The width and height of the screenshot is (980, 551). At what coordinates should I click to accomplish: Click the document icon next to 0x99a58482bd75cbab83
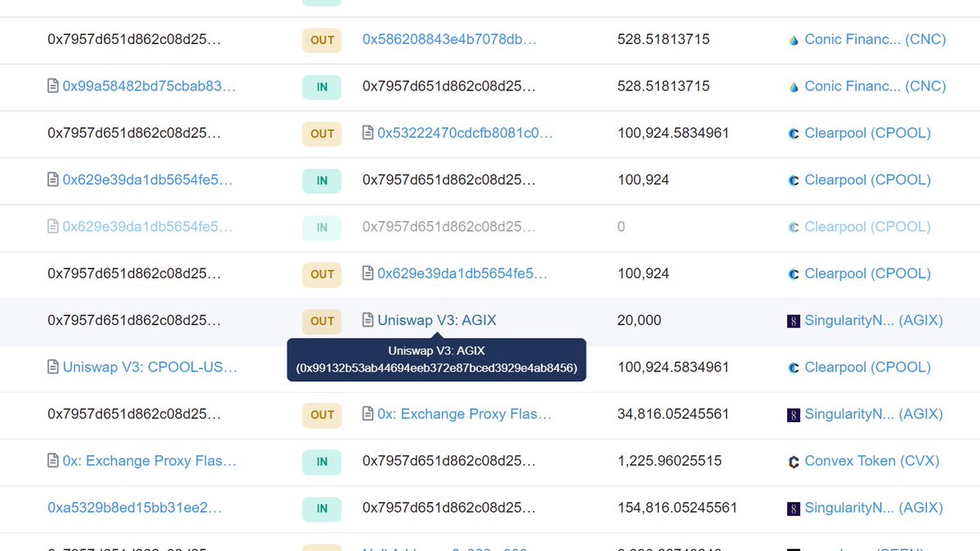click(51, 86)
